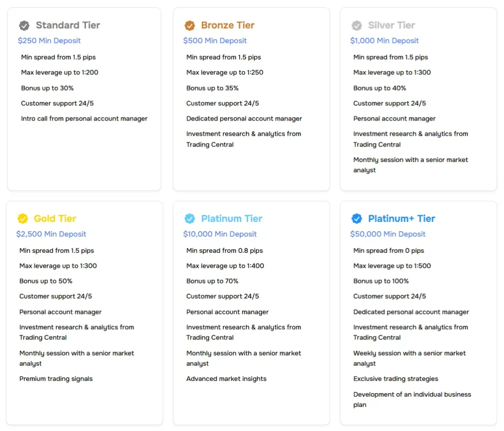
Task: Click the $500 Min Deposit text
Action: [215, 41]
